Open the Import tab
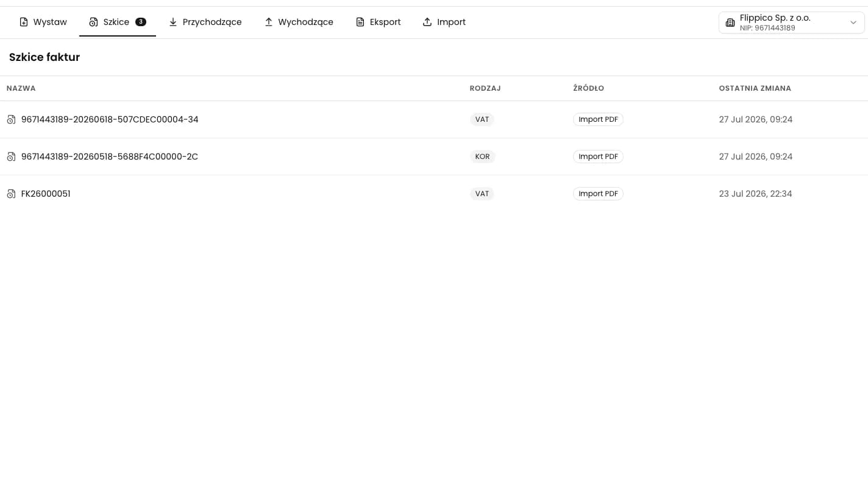The width and height of the screenshot is (868, 491). tap(444, 22)
